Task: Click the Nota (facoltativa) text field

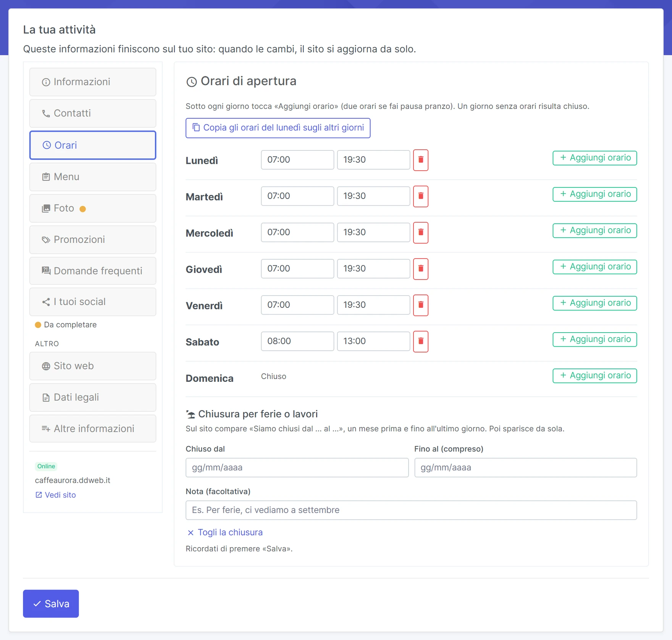Action: pos(411,510)
